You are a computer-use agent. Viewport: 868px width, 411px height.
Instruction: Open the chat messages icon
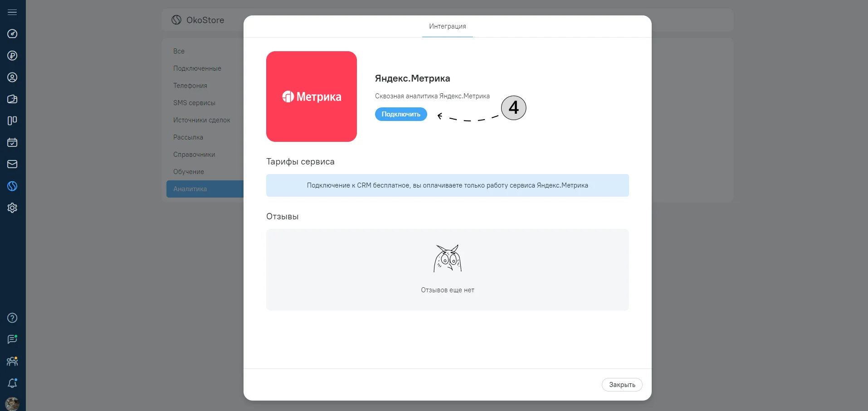point(12,339)
